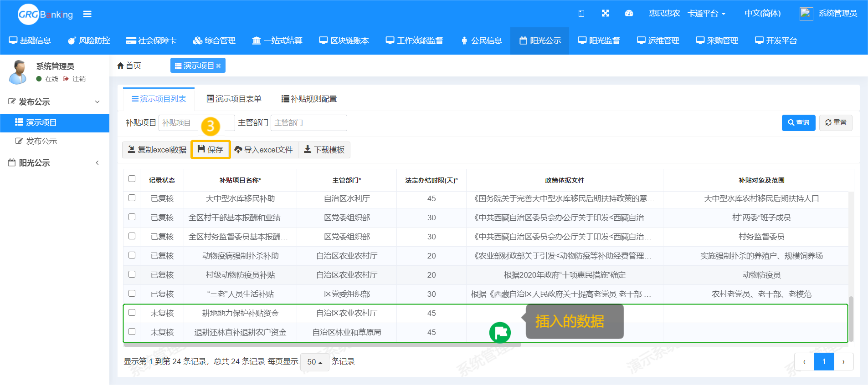Toggle the select-all header checkbox
The image size is (868, 385).
pos(132,179)
